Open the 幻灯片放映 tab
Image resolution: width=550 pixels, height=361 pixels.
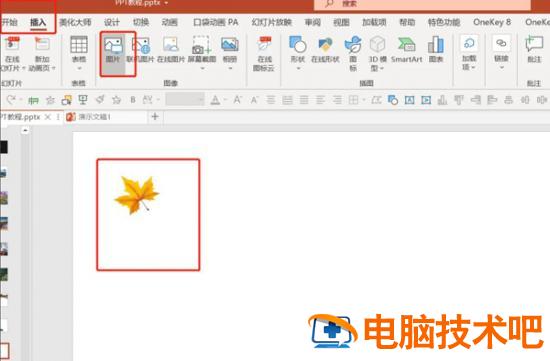[272, 22]
